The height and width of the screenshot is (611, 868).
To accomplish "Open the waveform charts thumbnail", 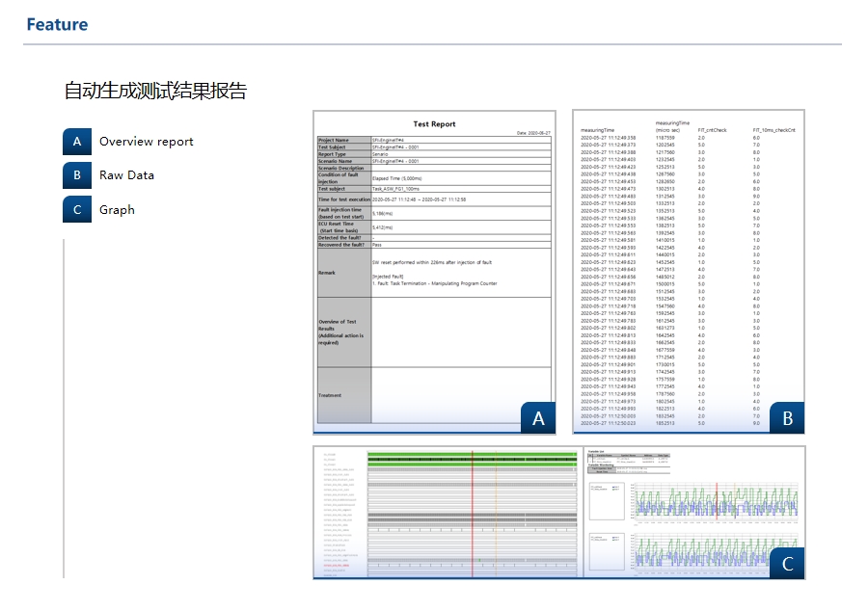I will point(694,512).
